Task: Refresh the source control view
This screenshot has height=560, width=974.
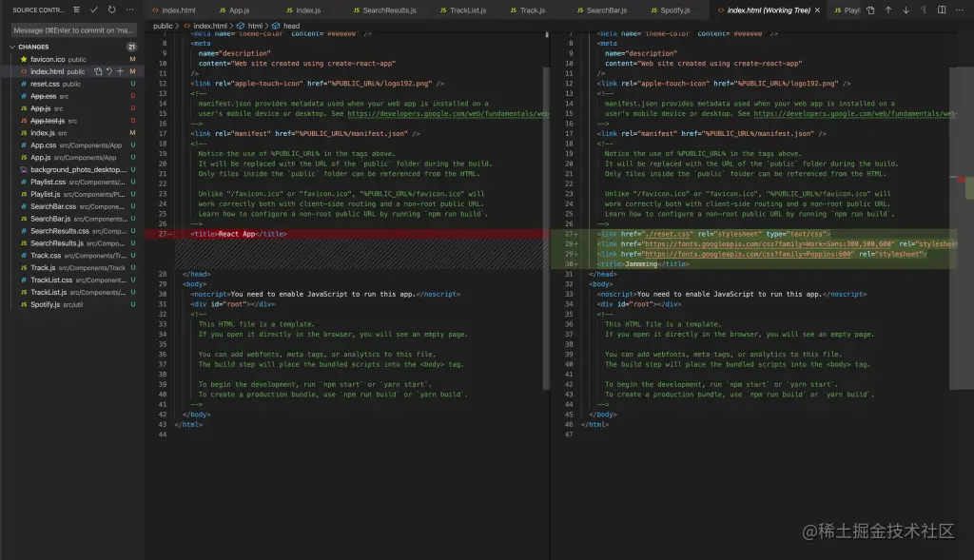Action: click(x=112, y=10)
